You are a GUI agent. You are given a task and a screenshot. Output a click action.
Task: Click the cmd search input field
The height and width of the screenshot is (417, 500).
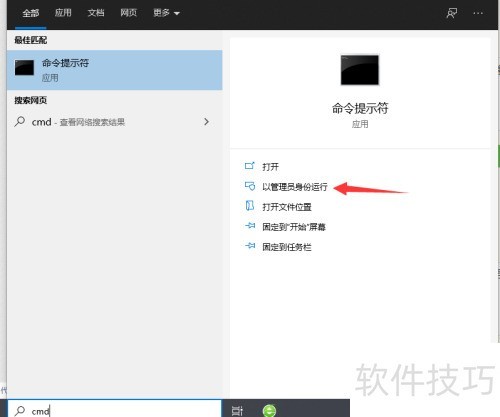point(114,409)
